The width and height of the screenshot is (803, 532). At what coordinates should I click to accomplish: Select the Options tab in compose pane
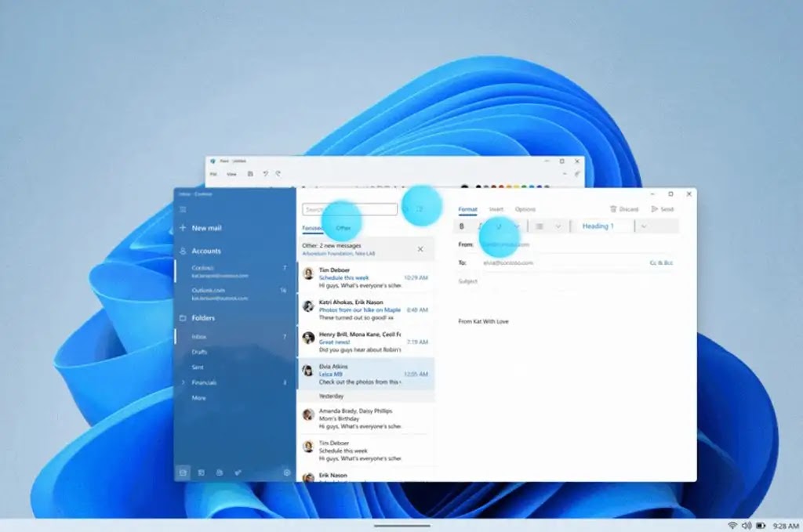(x=525, y=209)
